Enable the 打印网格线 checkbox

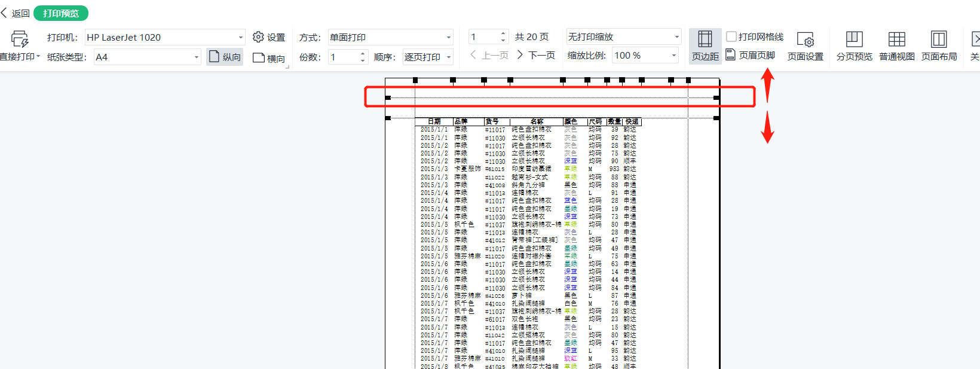(731, 36)
